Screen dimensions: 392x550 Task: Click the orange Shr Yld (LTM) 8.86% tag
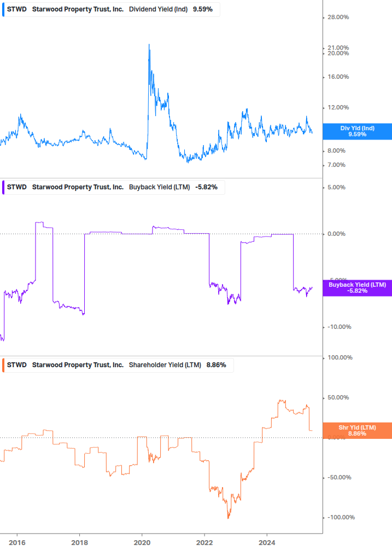click(358, 431)
